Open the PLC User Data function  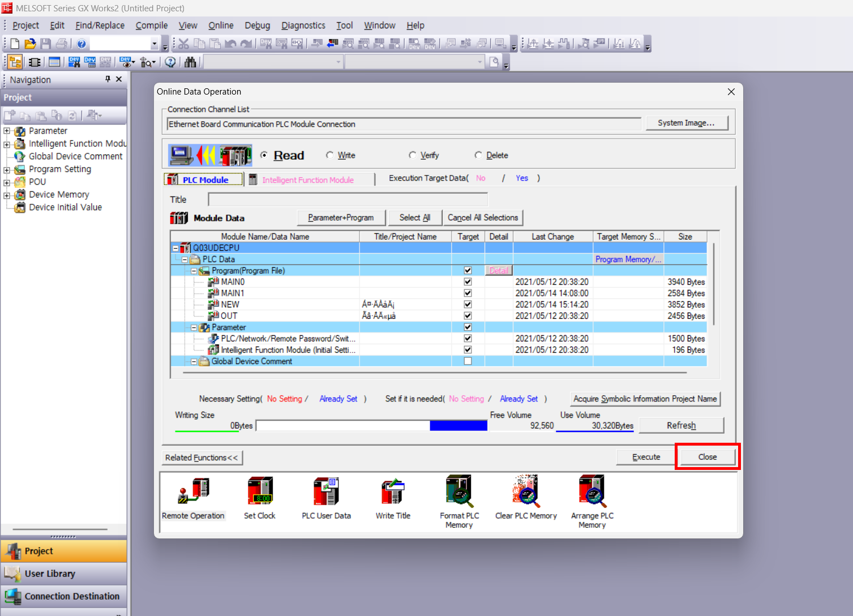click(326, 498)
